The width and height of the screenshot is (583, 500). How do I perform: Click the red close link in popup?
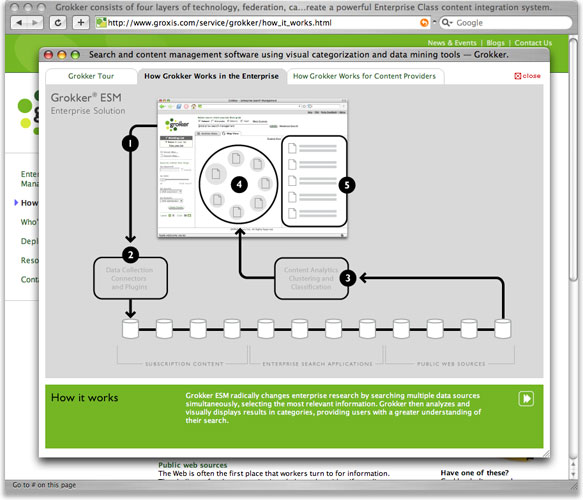coord(527,76)
